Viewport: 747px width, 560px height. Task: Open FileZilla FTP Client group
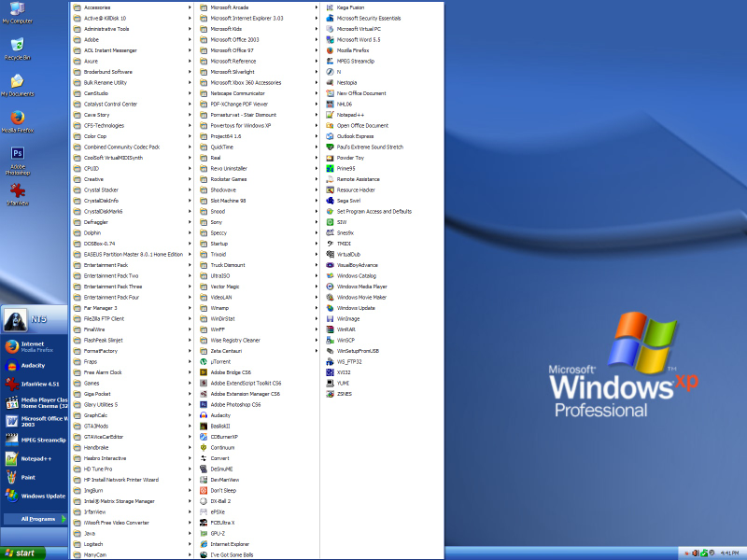(132, 319)
